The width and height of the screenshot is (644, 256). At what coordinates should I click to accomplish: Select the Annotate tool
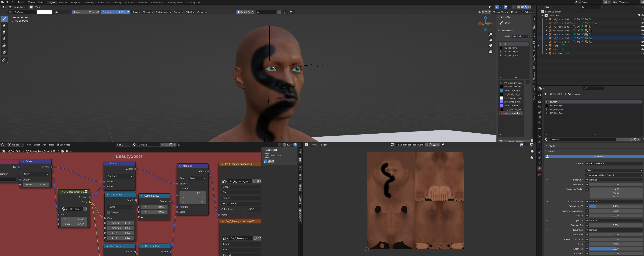(4, 60)
